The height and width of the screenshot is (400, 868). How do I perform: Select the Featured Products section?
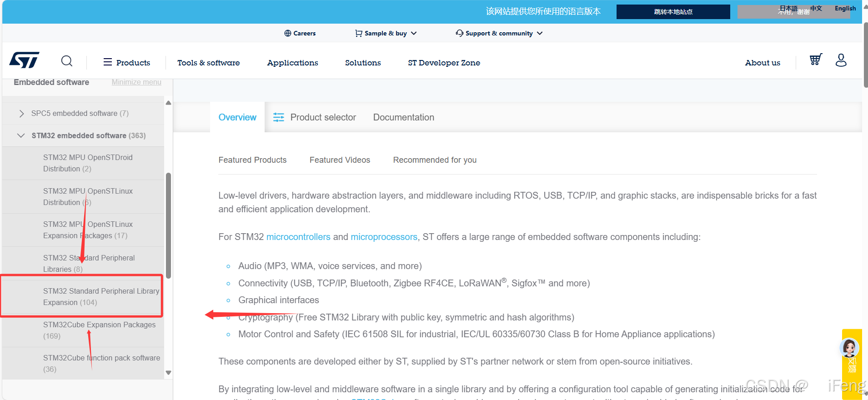[252, 160]
